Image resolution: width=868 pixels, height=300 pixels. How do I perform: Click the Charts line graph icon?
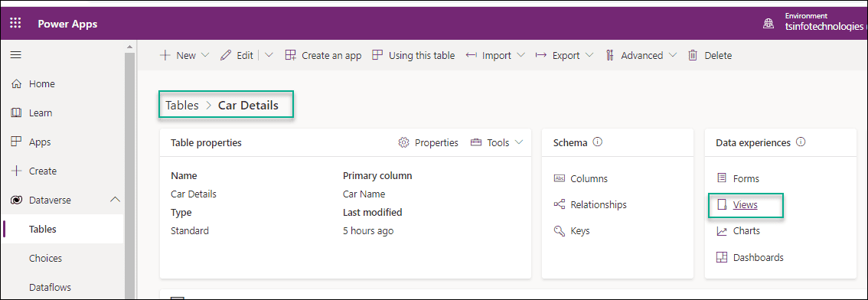point(721,231)
